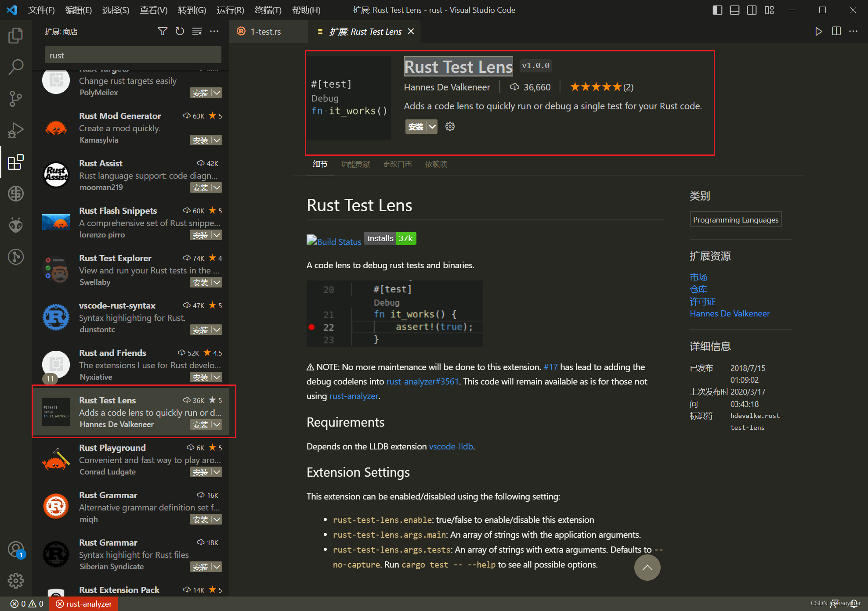The height and width of the screenshot is (611, 868).
Task: Open the #17 issue link
Action: coord(550,367)
